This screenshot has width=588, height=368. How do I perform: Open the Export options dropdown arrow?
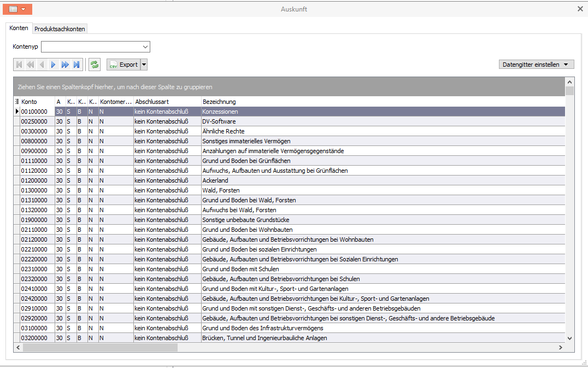[144, 65]
